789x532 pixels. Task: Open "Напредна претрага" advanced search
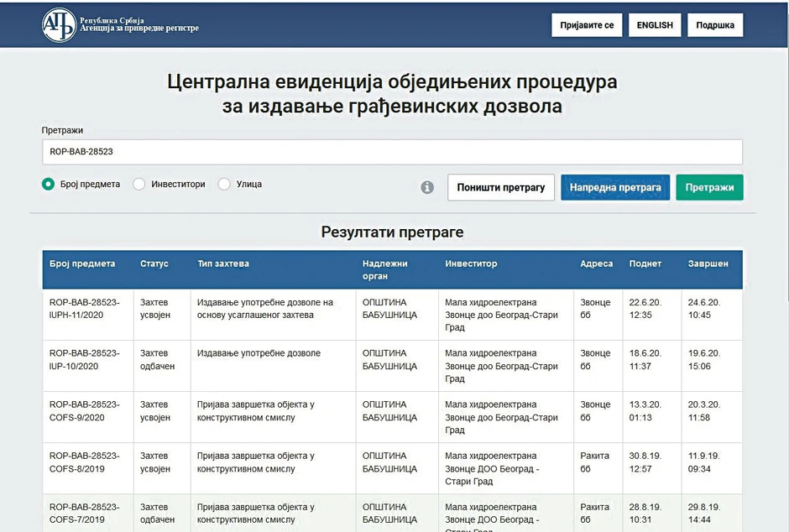click(x=615, y=187)
